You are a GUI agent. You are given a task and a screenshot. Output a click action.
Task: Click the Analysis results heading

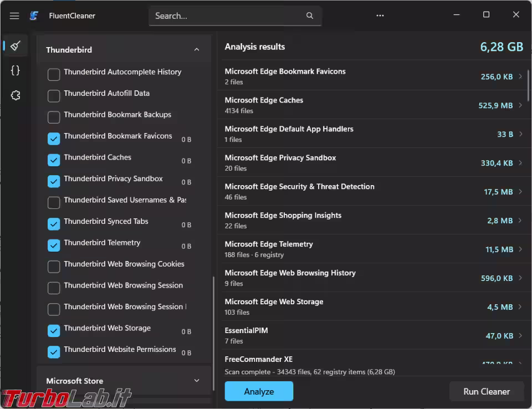coord(255,47)
